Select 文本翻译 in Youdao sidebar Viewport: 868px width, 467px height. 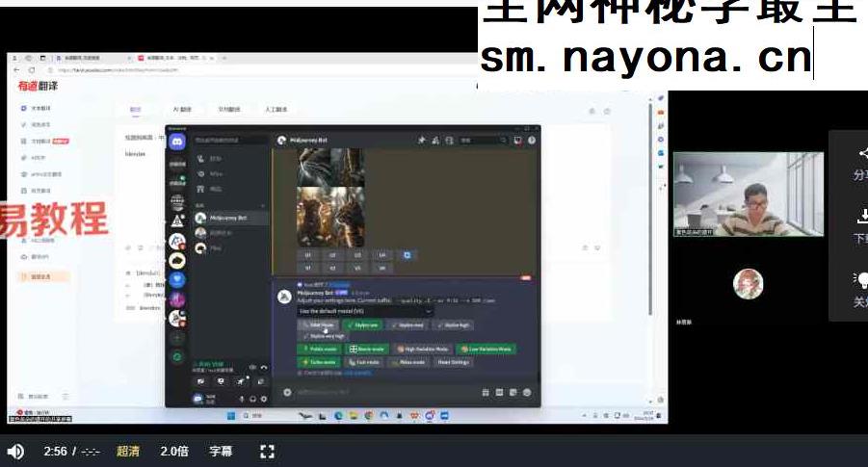pos(37,109)
